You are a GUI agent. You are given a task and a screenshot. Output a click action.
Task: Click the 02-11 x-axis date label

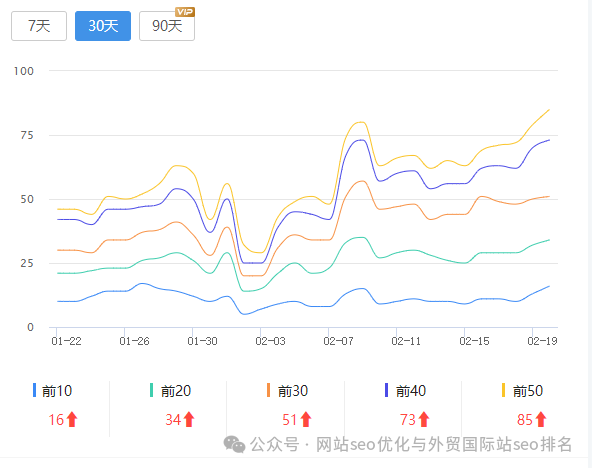coord(406,341)
